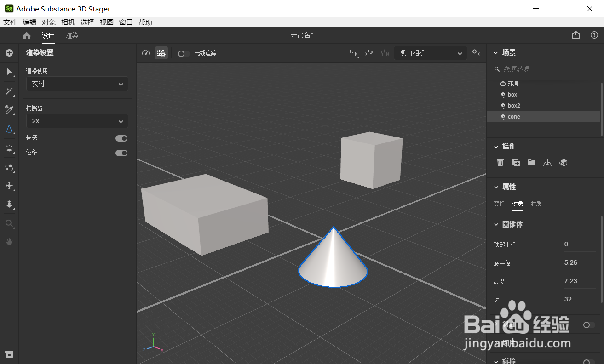Open the 对象 menu in menu bar
Image resolution: width=604 pixels, height=364 pixels.
click(49, 22)
